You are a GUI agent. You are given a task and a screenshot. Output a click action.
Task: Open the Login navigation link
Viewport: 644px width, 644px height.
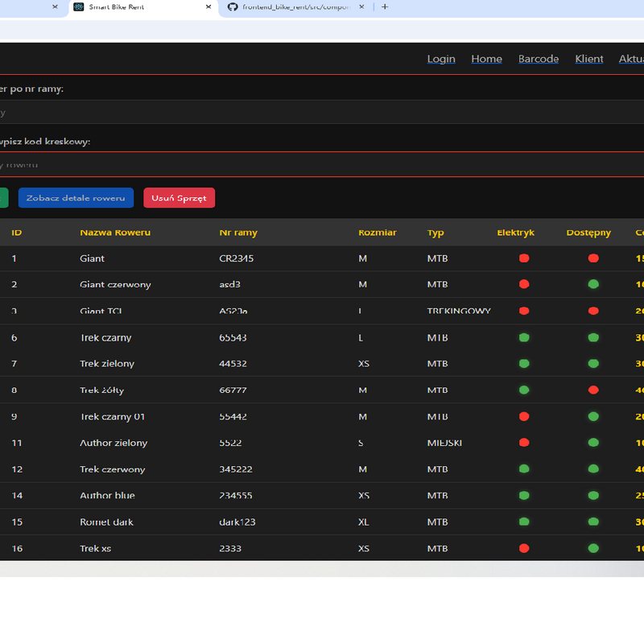440,59
